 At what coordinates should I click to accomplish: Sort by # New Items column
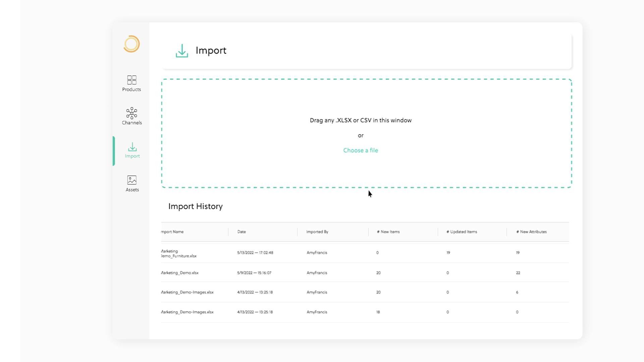[388, 232]
